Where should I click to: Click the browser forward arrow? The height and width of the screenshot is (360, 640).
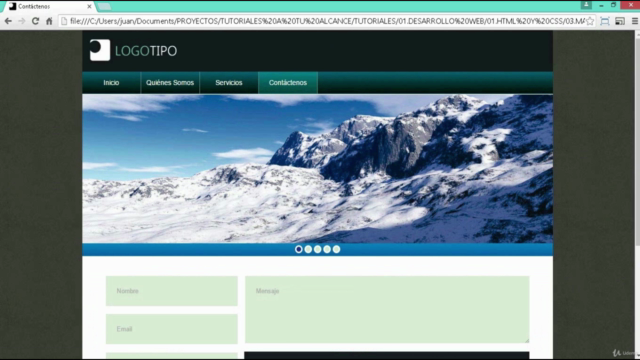click(22, 21)
